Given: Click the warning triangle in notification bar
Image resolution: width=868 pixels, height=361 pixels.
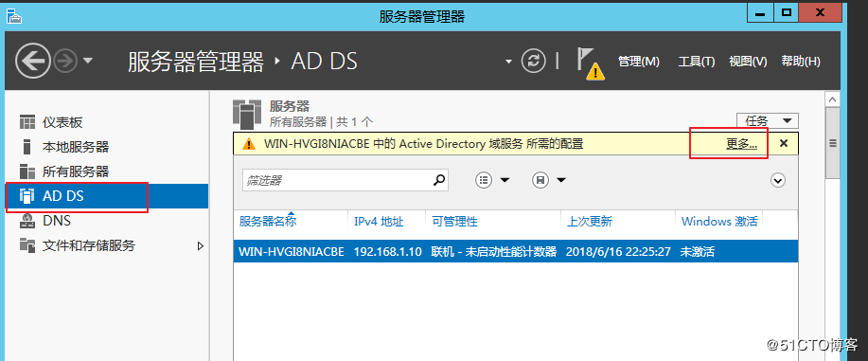Looking at the screenshot, I should tap(250, 144).
